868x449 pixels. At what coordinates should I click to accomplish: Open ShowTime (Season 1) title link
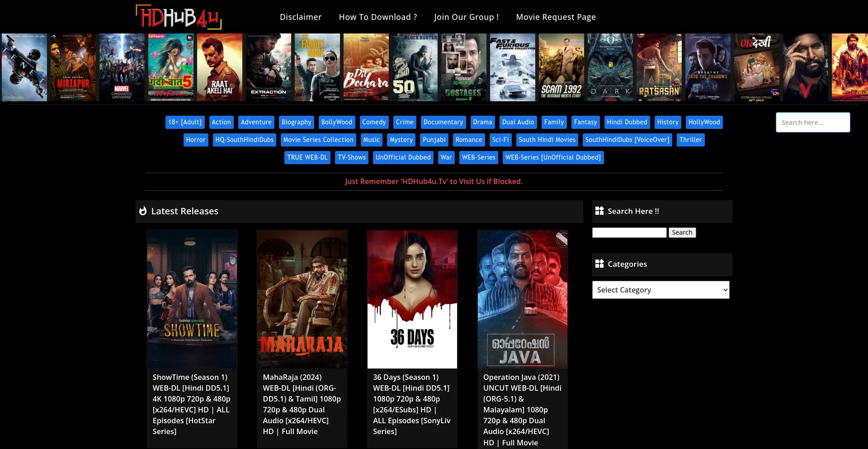coord(192,404)
